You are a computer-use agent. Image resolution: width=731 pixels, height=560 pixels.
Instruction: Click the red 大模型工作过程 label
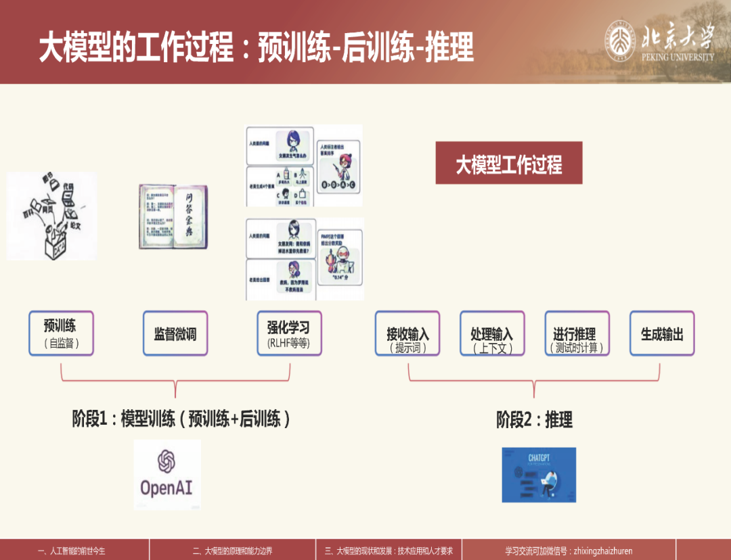[x=508, y=163]
